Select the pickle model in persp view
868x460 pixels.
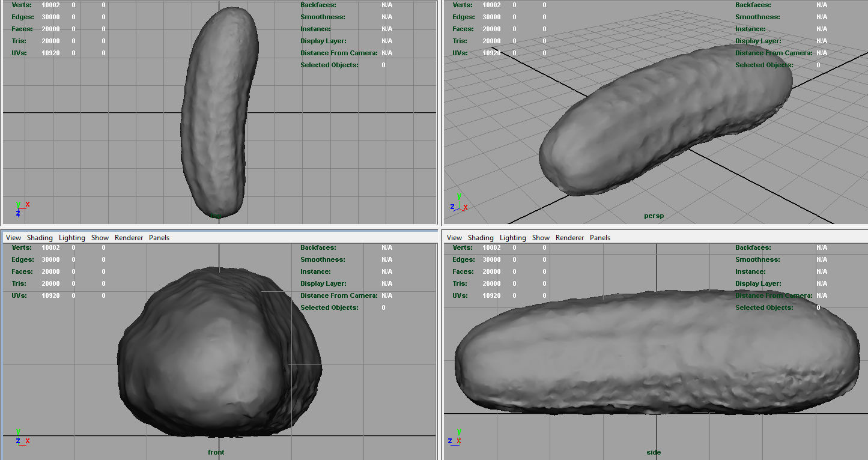(665, 119)
